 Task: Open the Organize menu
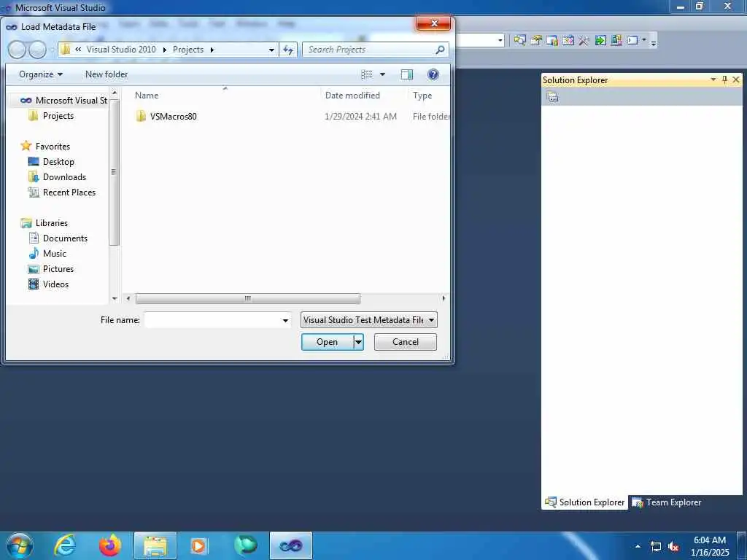pyautogui.click(x=41, y=74)
